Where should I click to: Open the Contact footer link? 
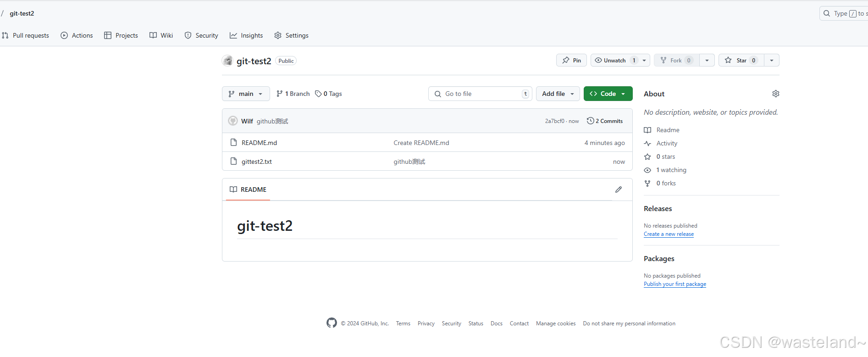[519, 324]
